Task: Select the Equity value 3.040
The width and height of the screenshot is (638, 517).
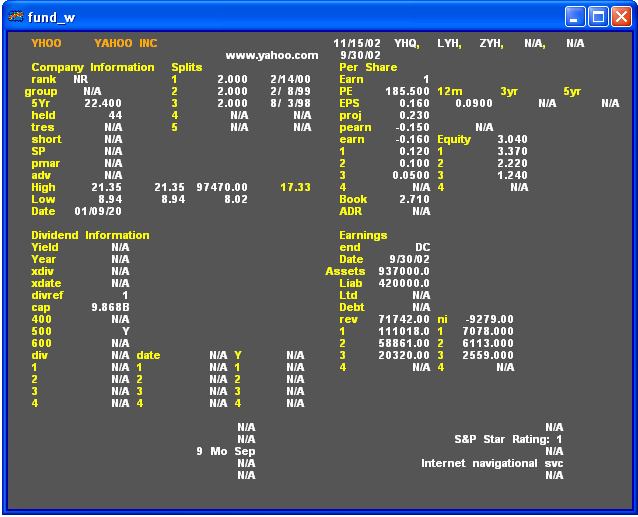Action: point(512,140)
